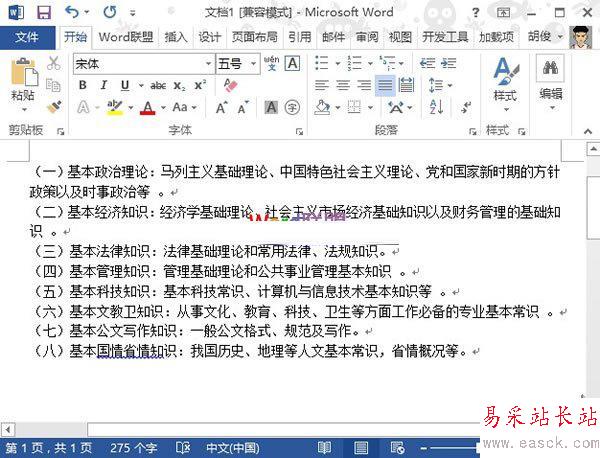Open the font name dropdown (宋体)
This screenshot has width=600, height=458.
coord(209,64)
